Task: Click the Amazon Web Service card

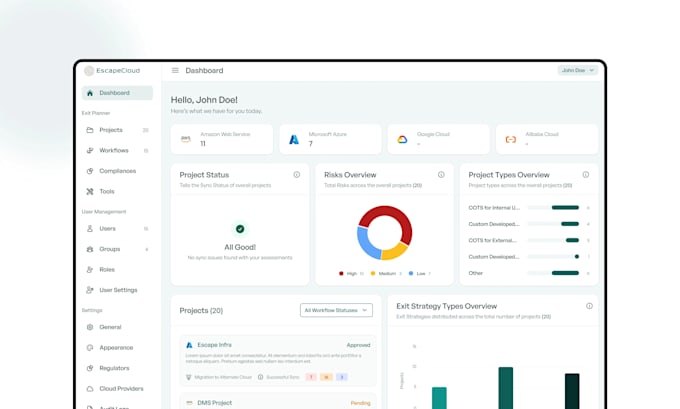Action: tap(222, 139)
